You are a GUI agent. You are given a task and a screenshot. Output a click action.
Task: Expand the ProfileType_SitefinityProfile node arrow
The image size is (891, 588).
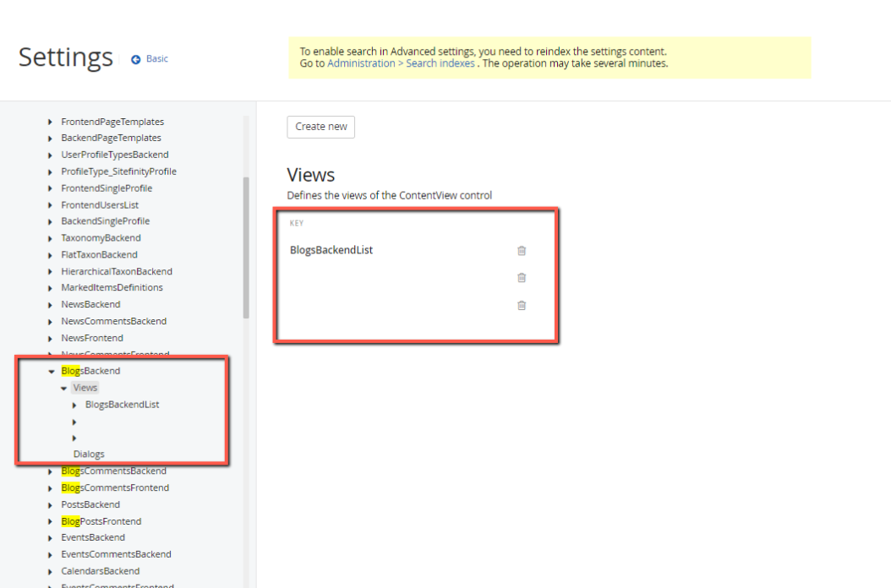pyautogui.click(x=50, y=171)
